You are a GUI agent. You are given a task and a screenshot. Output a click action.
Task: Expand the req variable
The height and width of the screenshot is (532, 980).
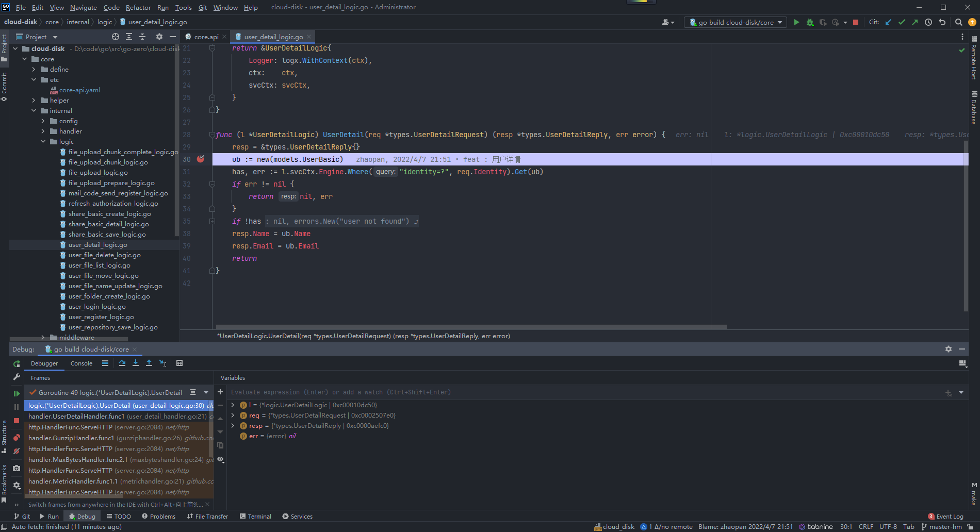(x=233, y=415)
